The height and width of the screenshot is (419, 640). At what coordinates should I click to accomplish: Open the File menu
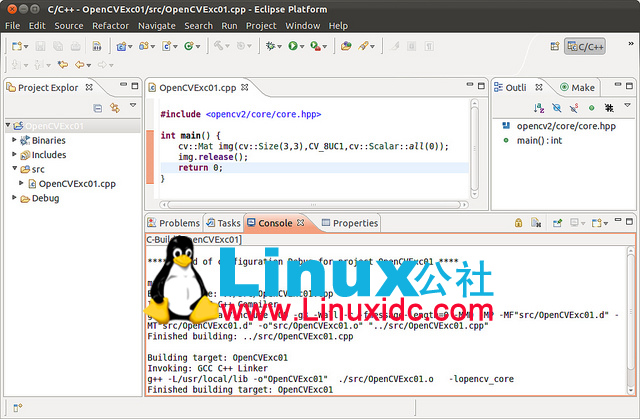click(12, 26)
